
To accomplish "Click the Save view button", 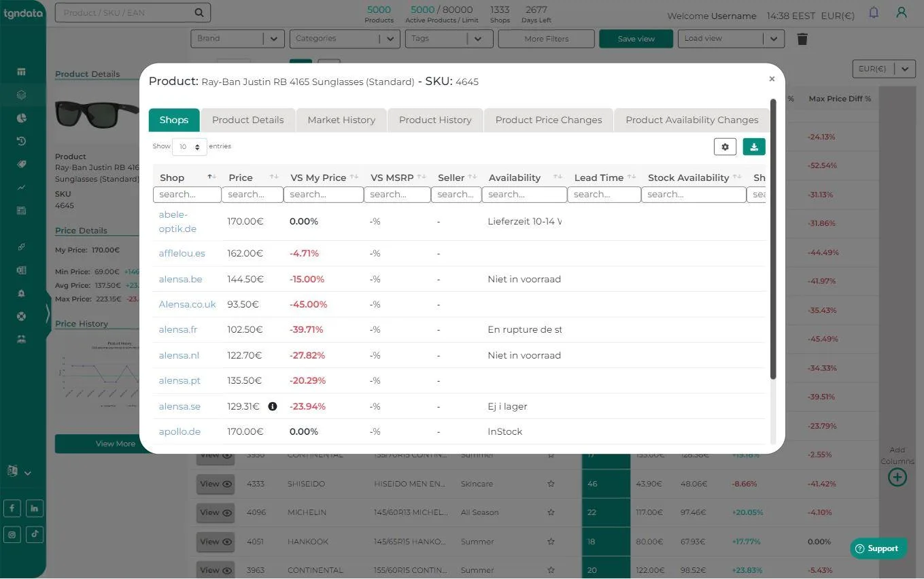I will pyautogui.click(x=636, y=39).
